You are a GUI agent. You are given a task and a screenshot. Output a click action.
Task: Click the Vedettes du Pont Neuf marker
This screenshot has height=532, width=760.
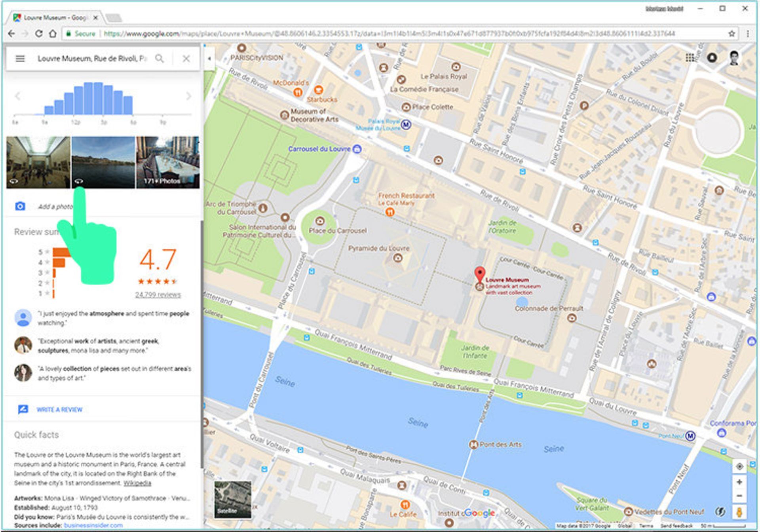point(628,511)
